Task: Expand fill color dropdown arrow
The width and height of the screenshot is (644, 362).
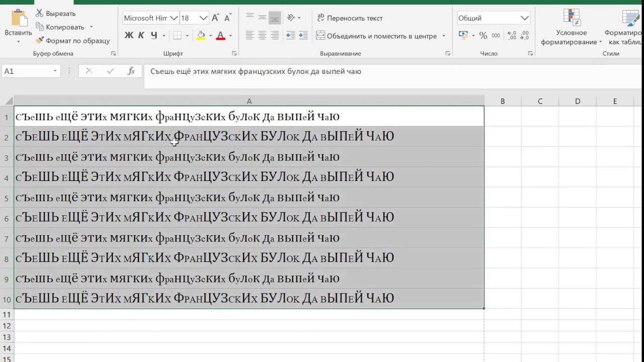Action: point(210,36)
